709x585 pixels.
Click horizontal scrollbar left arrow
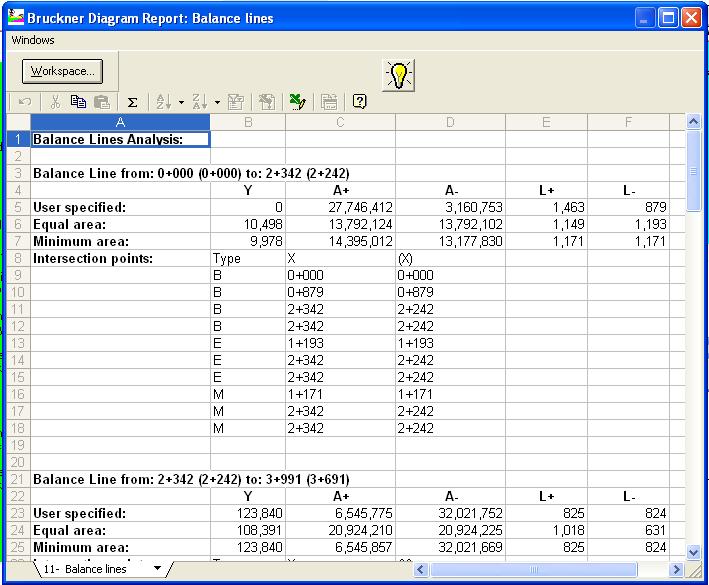[x=421, y=569]
